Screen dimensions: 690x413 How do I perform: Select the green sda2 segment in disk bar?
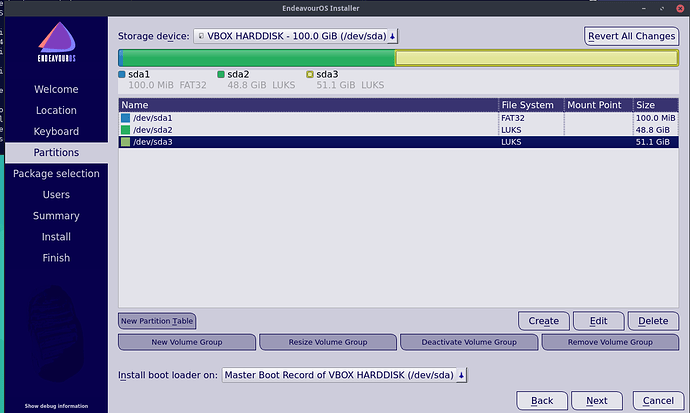tap(259, 58)
